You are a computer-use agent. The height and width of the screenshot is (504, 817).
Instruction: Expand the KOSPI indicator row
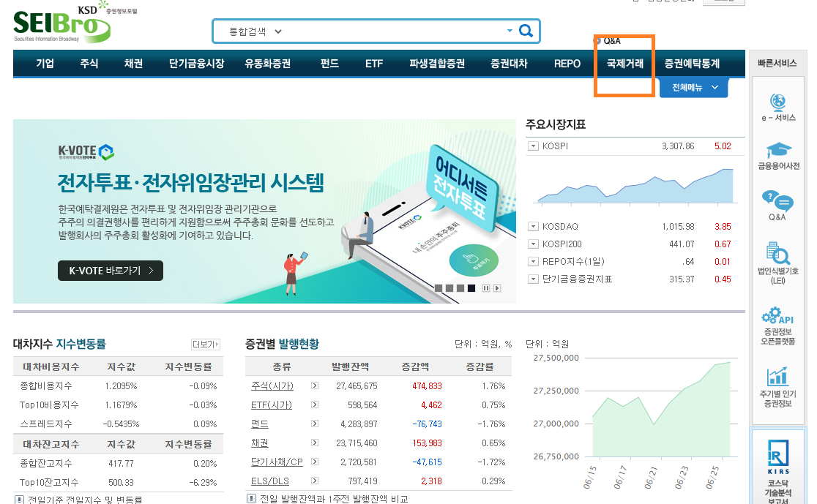pyautogui.click(x=533, y=146)
